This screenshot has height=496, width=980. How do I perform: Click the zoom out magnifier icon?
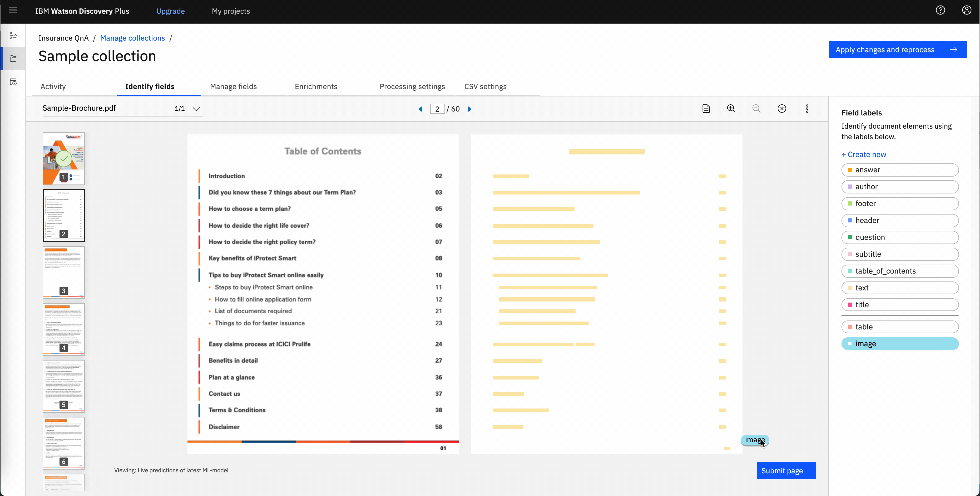pyautogui.click(x=756, y=109)
